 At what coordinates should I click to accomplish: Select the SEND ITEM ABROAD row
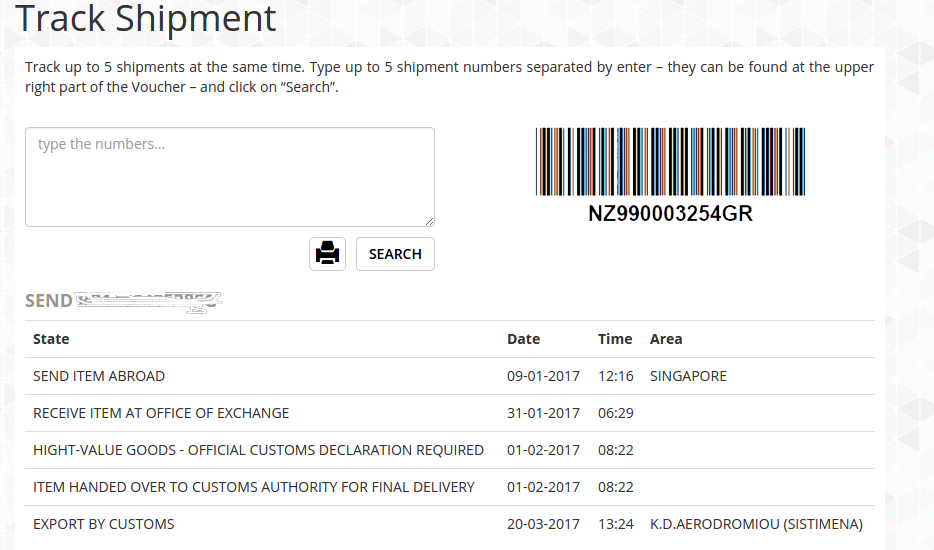point(99,376)
